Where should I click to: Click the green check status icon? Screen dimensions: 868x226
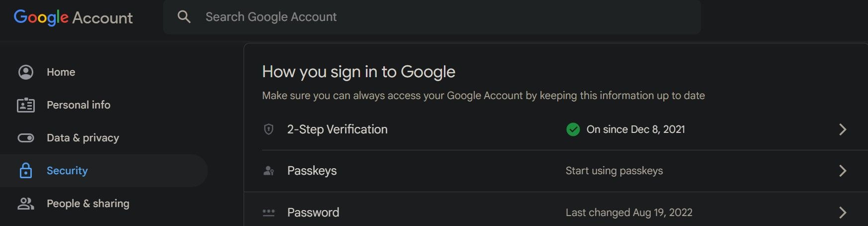[x=573, y=129]
